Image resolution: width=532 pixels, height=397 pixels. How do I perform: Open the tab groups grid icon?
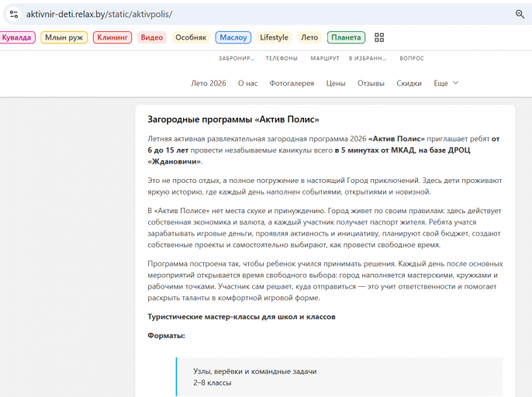379,37
